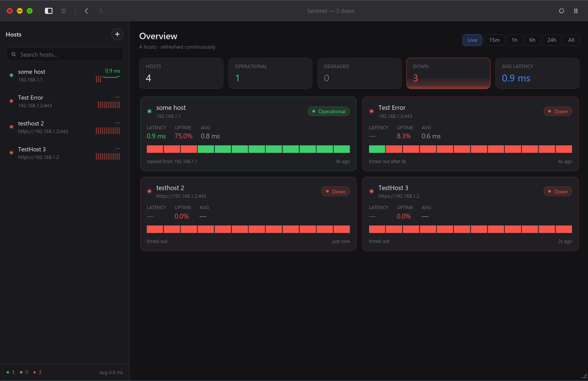Image resolution: width=588 pixels, height=381 pixels.
Task: Select the 1h time range
Action: pyautogui.click(x=514, y=40)
